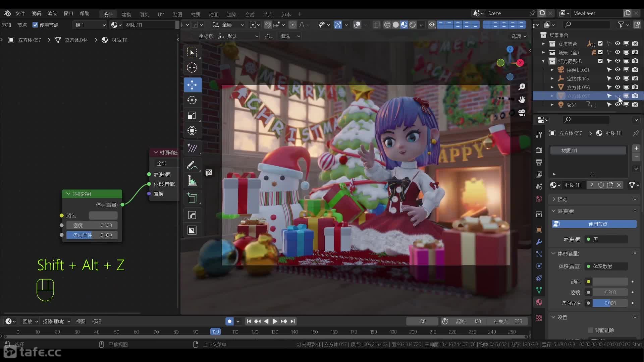Open the Render properties tab icon
This screenshot has height=362, width=644.
539,150
